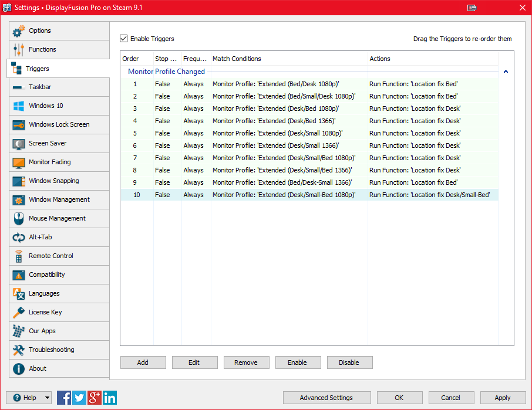The height and width of the screenshot is (410, 532).
Task: Click the Windows Lock Screen icon
Action: coord(19,125)
